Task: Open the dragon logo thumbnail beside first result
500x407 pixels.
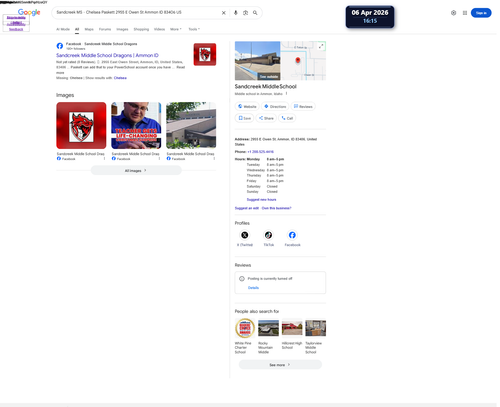Action: pyautogui.click(x=205, y=54)
